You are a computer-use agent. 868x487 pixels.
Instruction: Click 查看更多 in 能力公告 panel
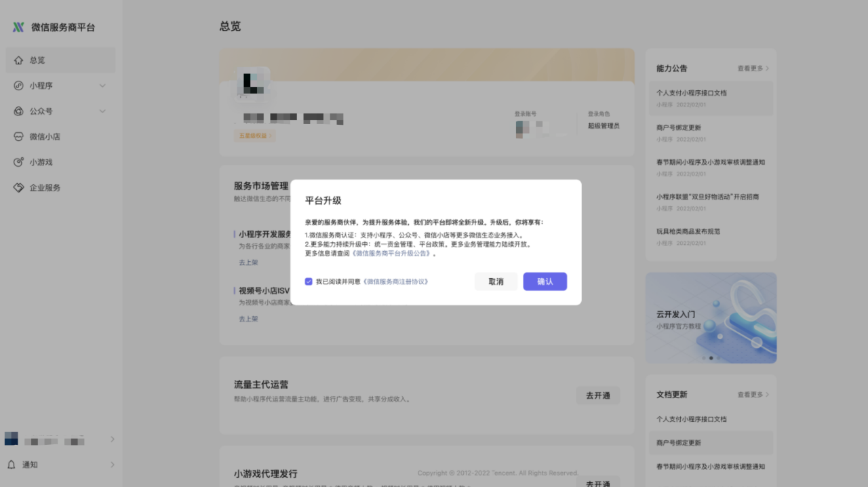(753, 69)
